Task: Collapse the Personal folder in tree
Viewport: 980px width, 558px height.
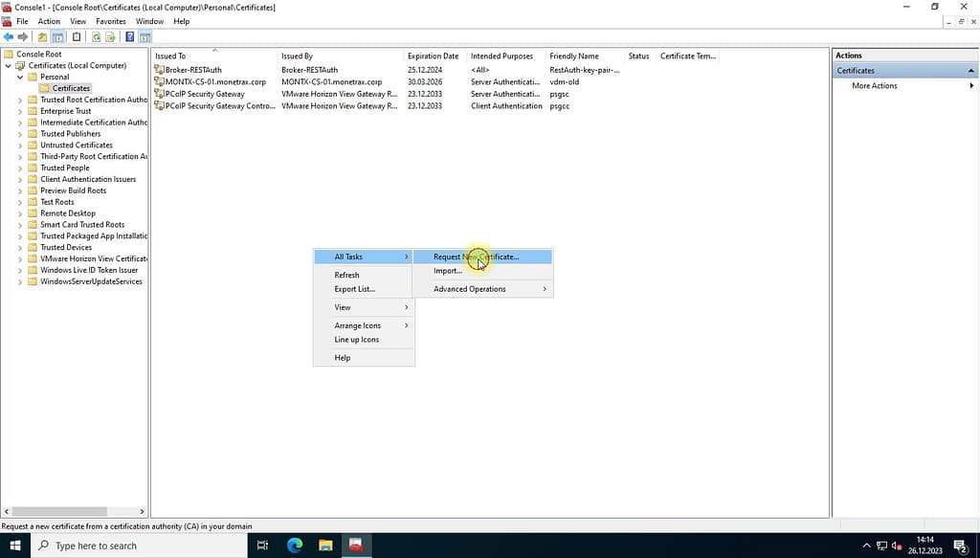Action: coord(20,78)
